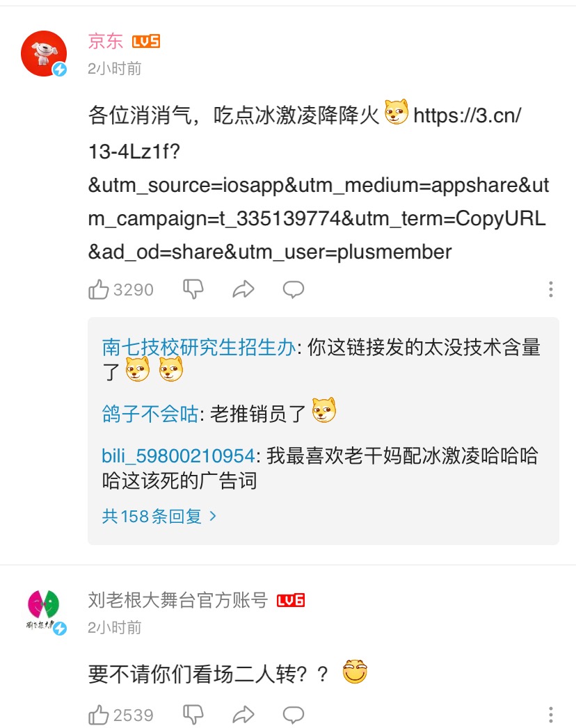Dislike the 京东 comment
This screenshot has width=576, height=728.
coord(193,289)
